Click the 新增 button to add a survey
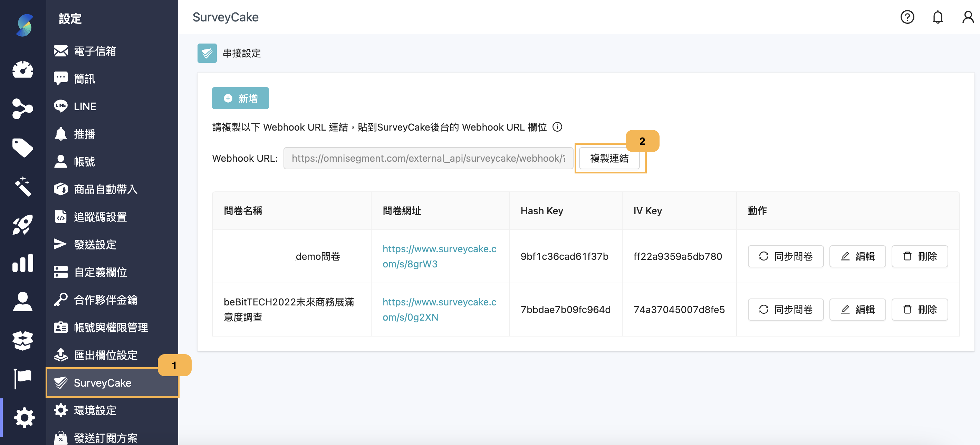Screen dimensions: 980x445 click(240, 98)
